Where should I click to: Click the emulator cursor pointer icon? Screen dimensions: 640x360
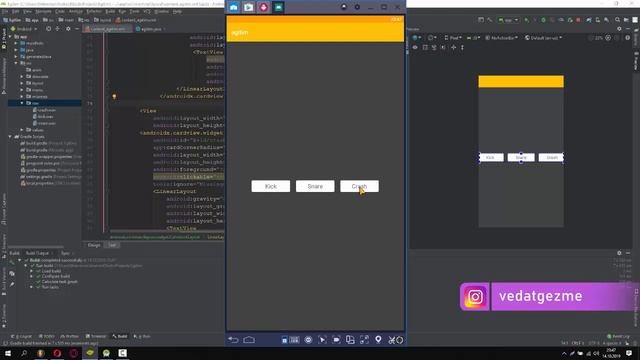pyautogui.click(x=322, y=340)
